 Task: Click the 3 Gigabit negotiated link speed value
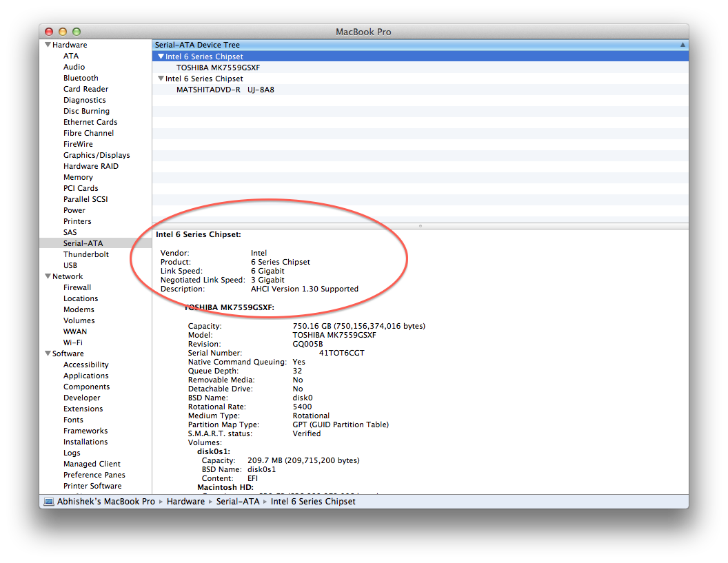click(x=268, y=280)
